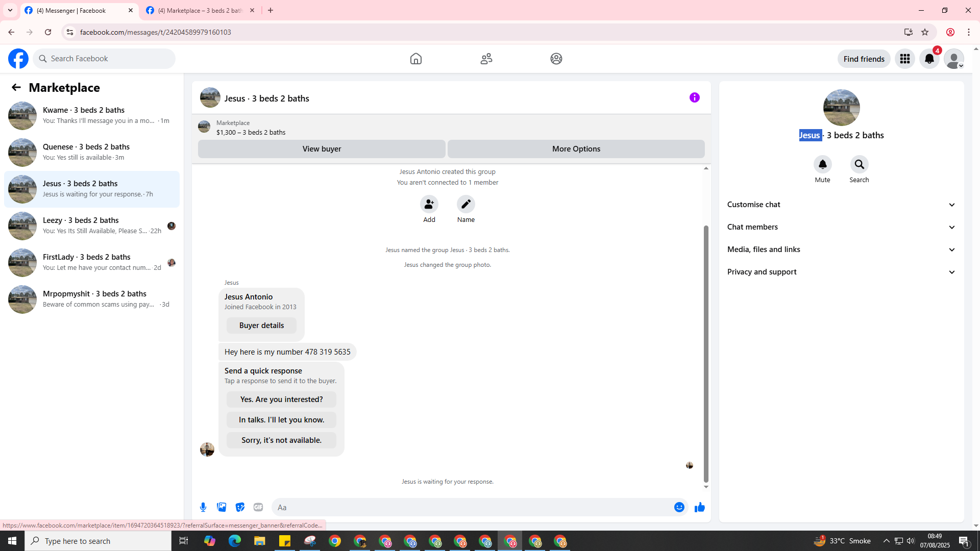
Task: Open the Windows action center notifications
Action: coord(964,541)
